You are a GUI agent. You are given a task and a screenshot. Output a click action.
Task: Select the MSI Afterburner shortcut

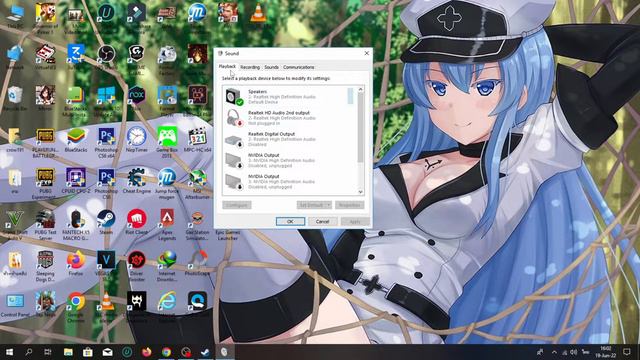click(x=198, y=184)
